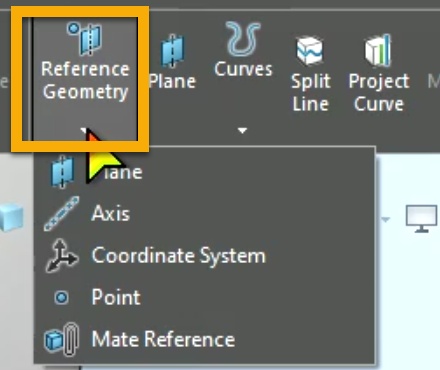Click the blue cube icon at left edge

pyautogui.click(x=12, y=218)
